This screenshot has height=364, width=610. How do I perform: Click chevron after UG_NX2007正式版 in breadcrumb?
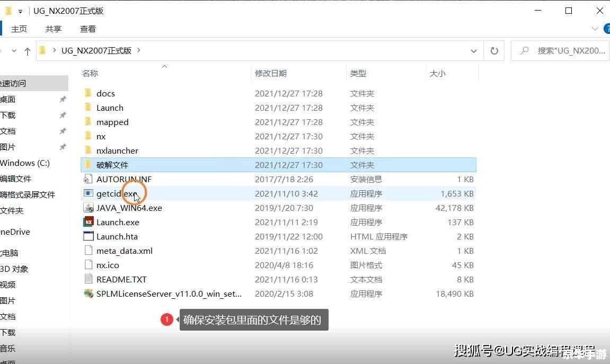(139, 50)
